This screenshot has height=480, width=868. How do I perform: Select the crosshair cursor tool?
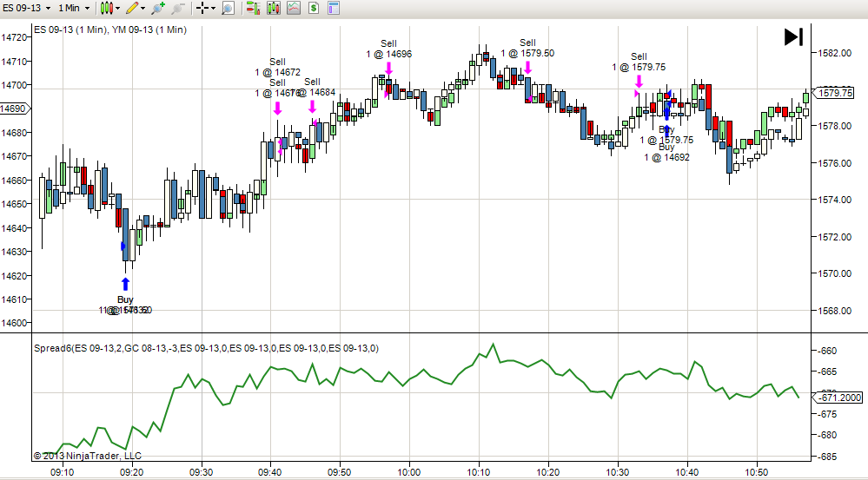pos(202,9)
